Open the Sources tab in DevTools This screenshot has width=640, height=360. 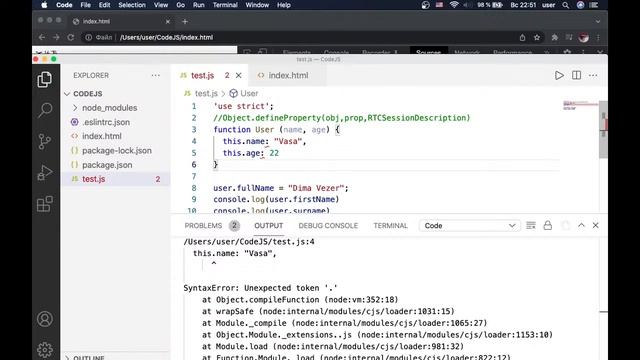point(428,52)
